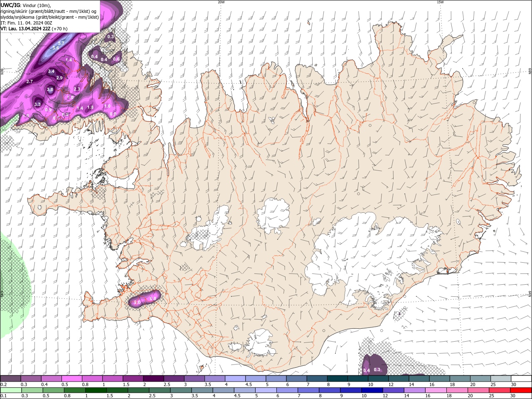This screenshot has height=399, width=532.
Task: Click the medium green 0.5 swatch in lower legend
Action: tap(53, 390)
